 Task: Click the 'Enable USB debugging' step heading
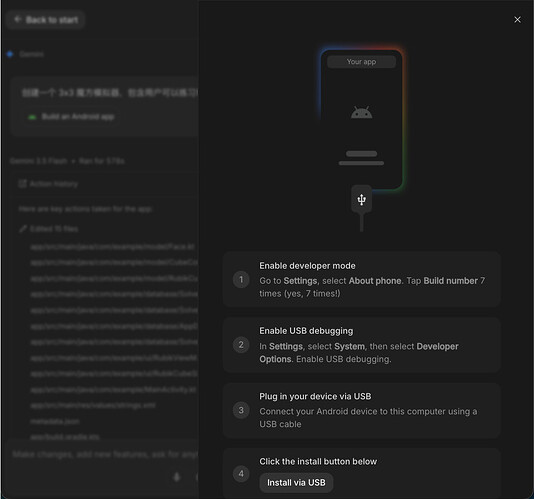306,331
